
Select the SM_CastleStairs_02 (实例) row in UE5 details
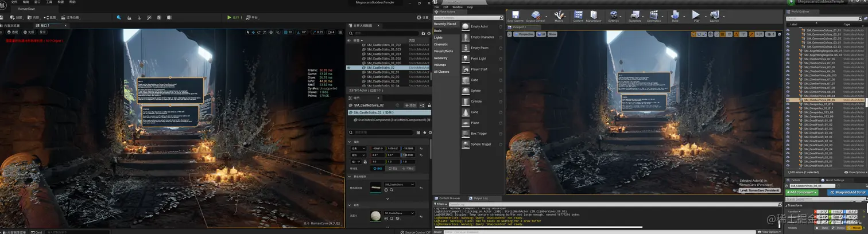coord(389,112)
